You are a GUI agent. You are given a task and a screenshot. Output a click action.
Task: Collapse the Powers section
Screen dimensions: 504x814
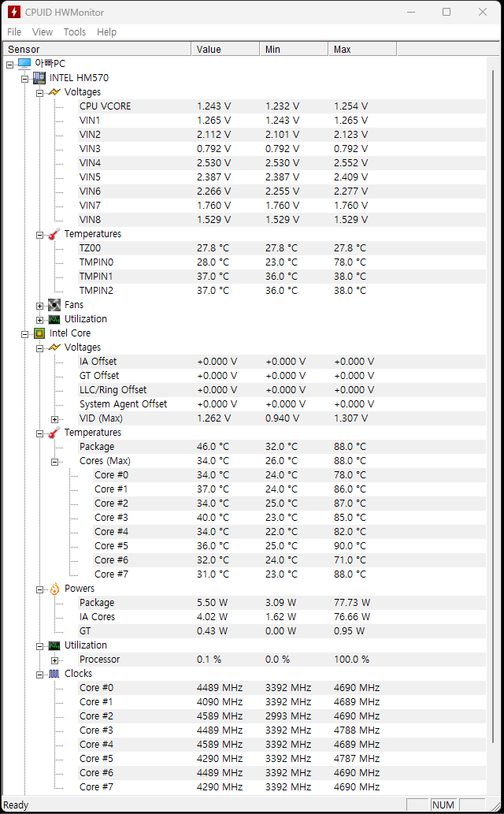[x=39, y=589]
